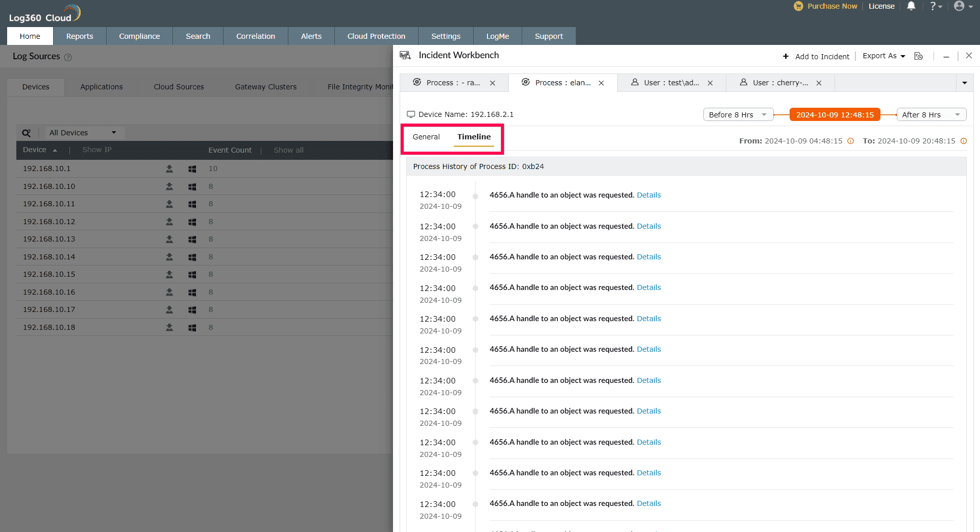980x532 pixels.
Task: Click the Windows icon for 192.168.10.15
Action: pos(192,274)
